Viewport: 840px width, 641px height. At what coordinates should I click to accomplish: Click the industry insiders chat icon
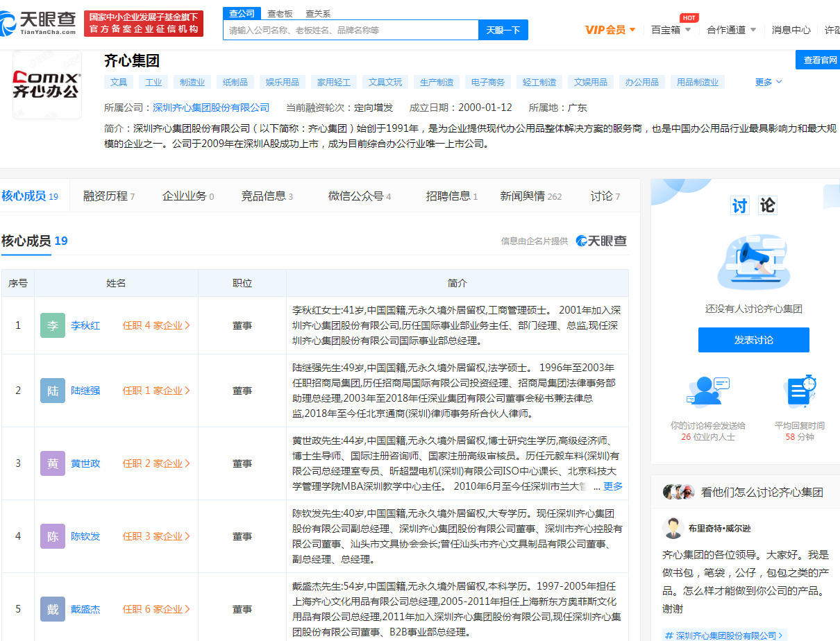[707, 391]
